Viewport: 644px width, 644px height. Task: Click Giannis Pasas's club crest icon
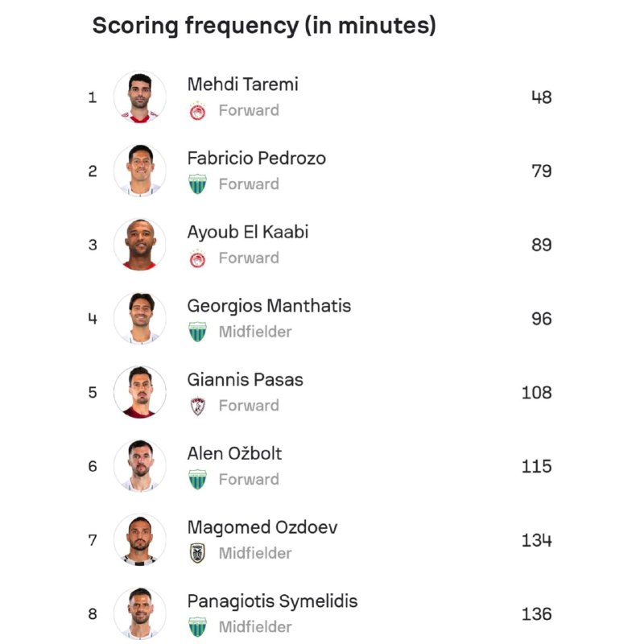(x=197, y=406)
